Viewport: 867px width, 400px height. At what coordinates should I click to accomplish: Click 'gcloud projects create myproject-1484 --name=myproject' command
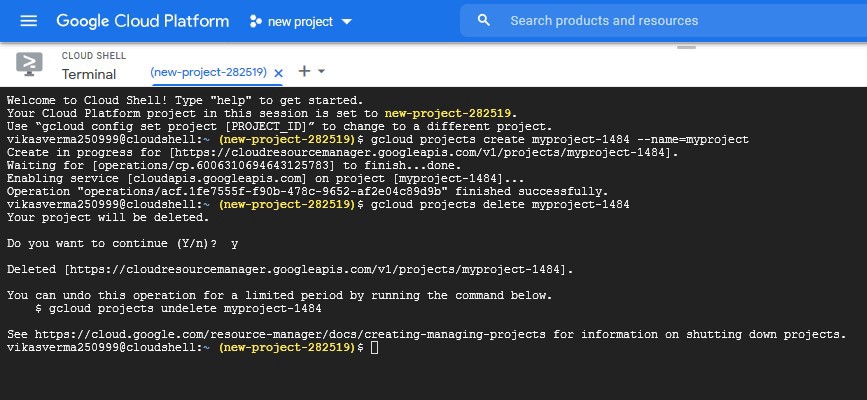[x=560, y=139]
